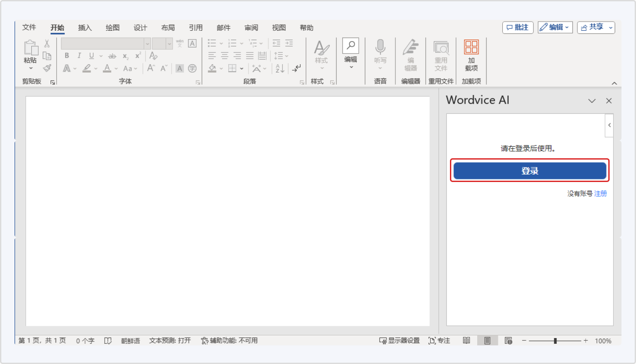Follow the 注册 (Register) link

tap(600, 193)
